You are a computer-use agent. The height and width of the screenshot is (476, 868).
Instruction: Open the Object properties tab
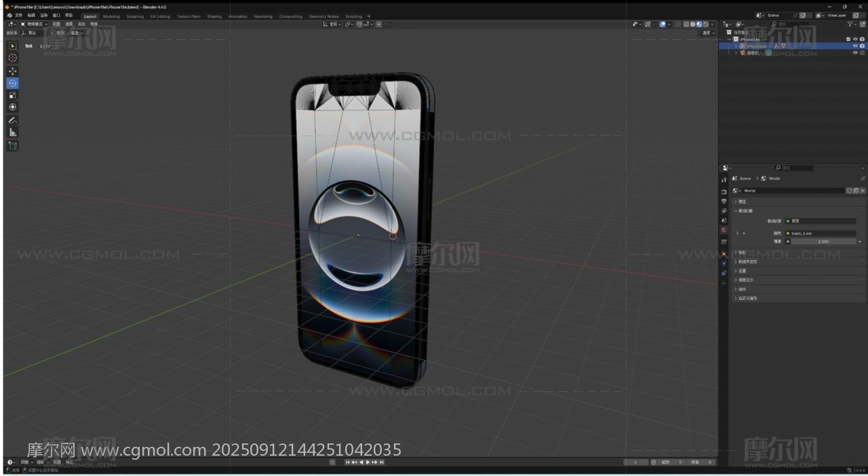(x=724, y=254)
